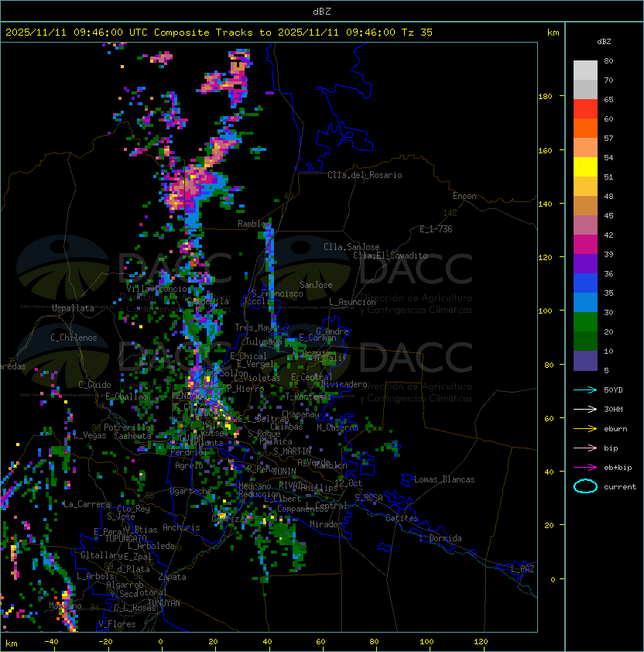Click the Villavicencio place label
644x652 pixels.
pyautogui.click(x=156, y=289)
